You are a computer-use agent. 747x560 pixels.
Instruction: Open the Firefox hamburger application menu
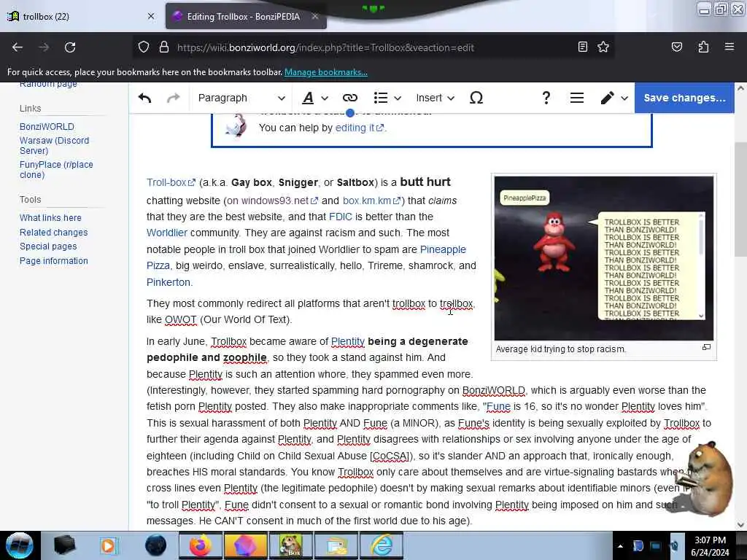729,47
